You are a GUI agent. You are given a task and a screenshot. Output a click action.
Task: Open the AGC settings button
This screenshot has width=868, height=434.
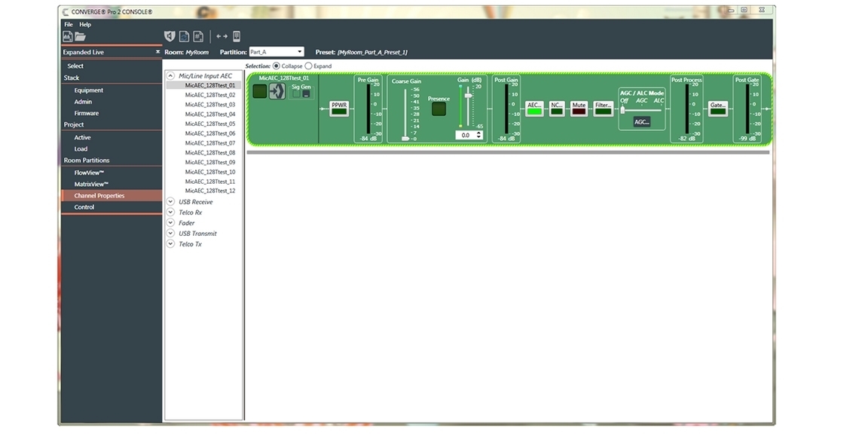(x=641, y=122)
